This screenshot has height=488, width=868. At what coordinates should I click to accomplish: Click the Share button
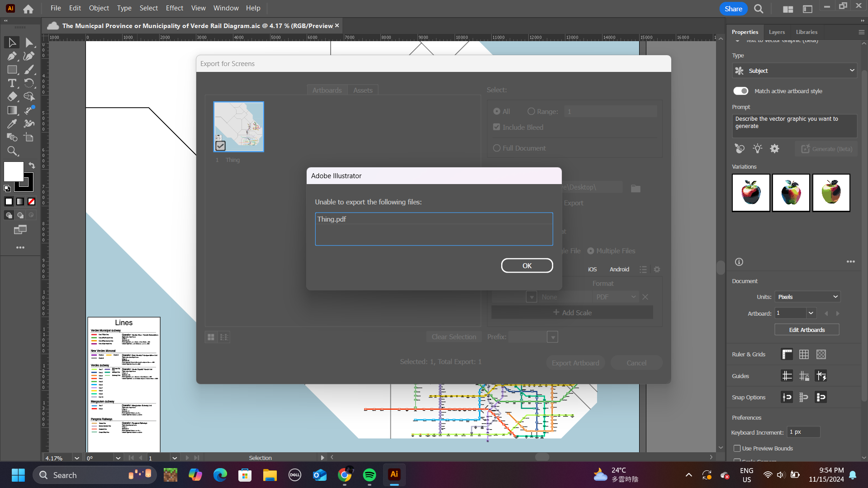pyautogui.click(x=733, y=9)
